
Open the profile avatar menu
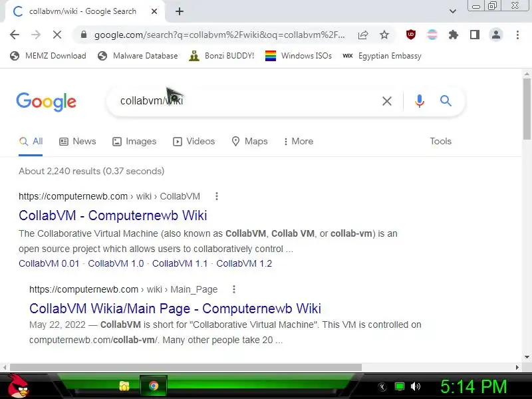pyautogui.click(x=496, y=35)
